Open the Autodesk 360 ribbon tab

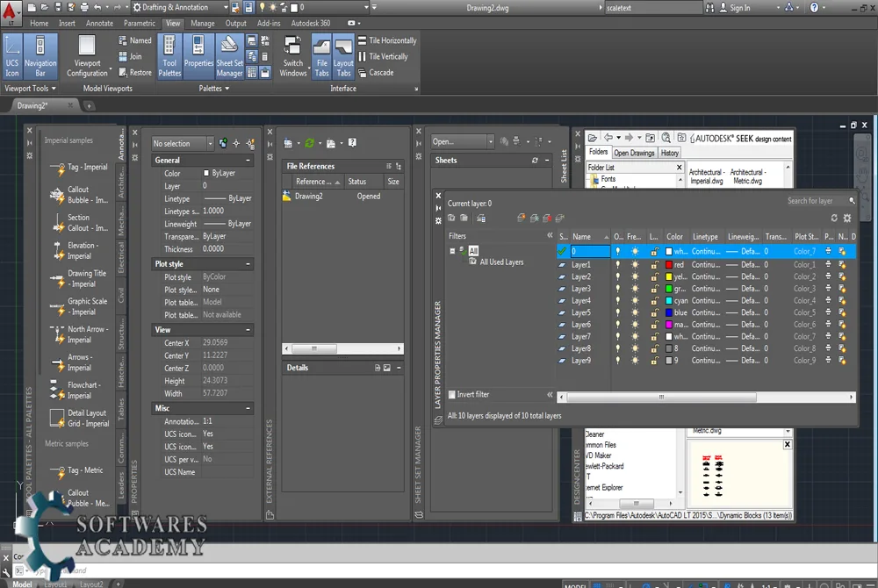pos(310,24)
